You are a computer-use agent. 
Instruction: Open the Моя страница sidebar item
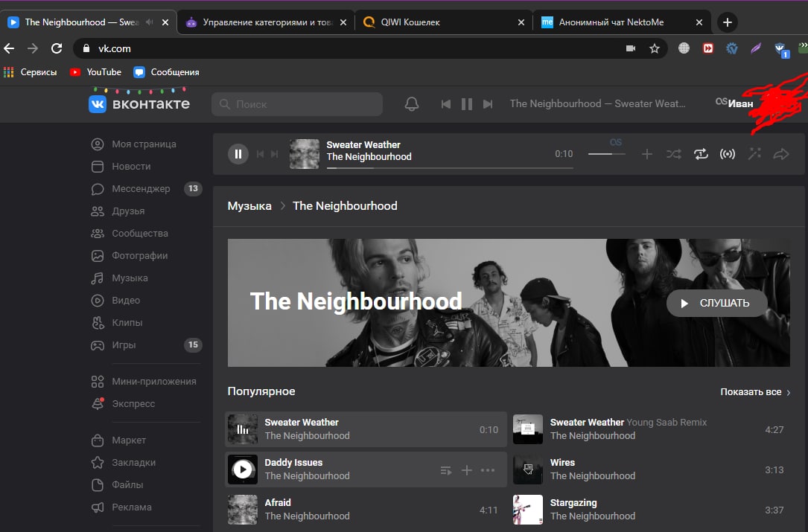(x=134, y=144)
